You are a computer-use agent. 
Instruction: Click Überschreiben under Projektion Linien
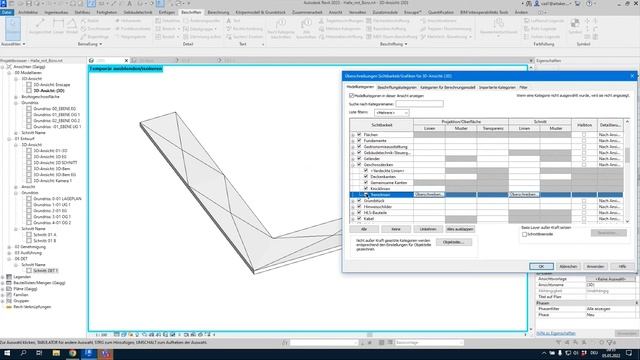click(x=429, y=195)
